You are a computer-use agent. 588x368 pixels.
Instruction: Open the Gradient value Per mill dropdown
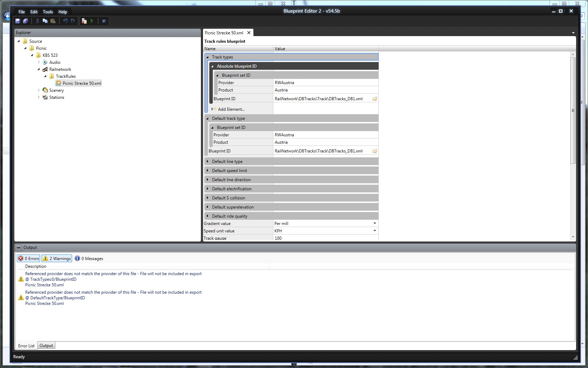[x=375, y=223]
